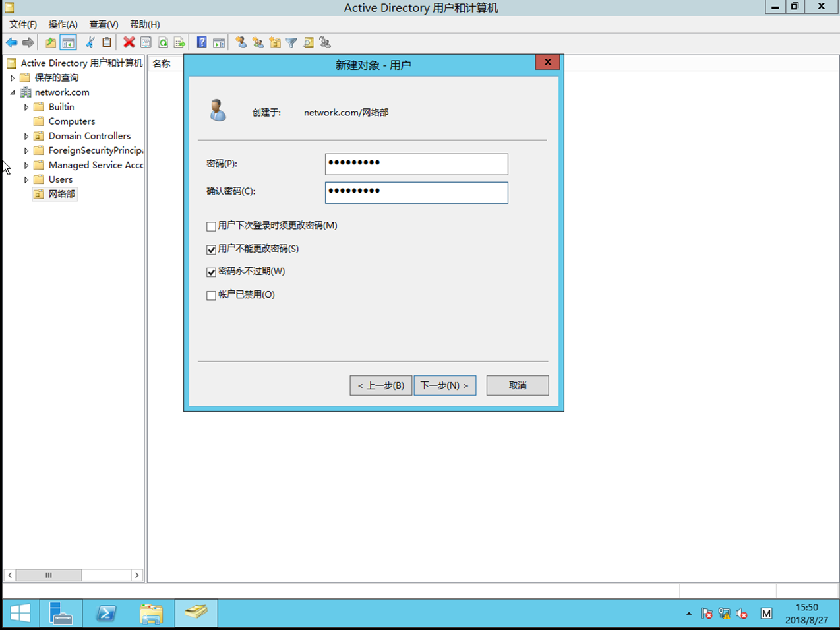The height and width of the screenshot is (630, 840).
Task: Check 帐户已禁用 checkbox
Action: (211, 296)
